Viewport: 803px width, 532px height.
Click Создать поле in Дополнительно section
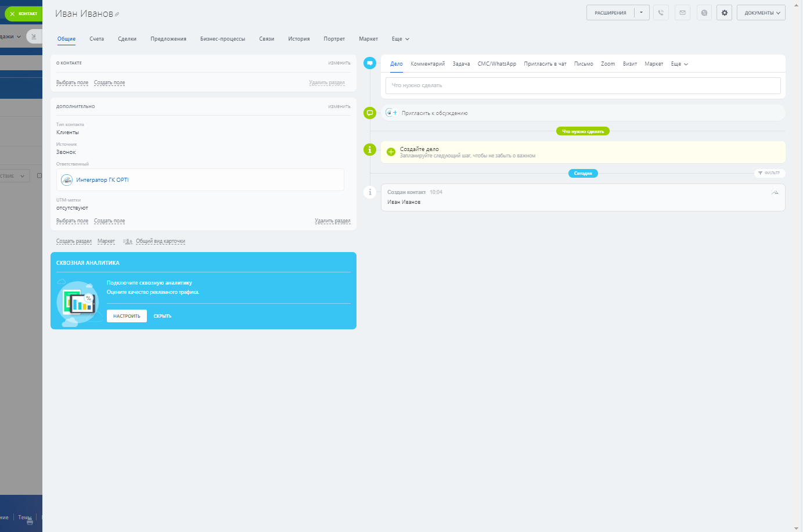click(109, 221)
